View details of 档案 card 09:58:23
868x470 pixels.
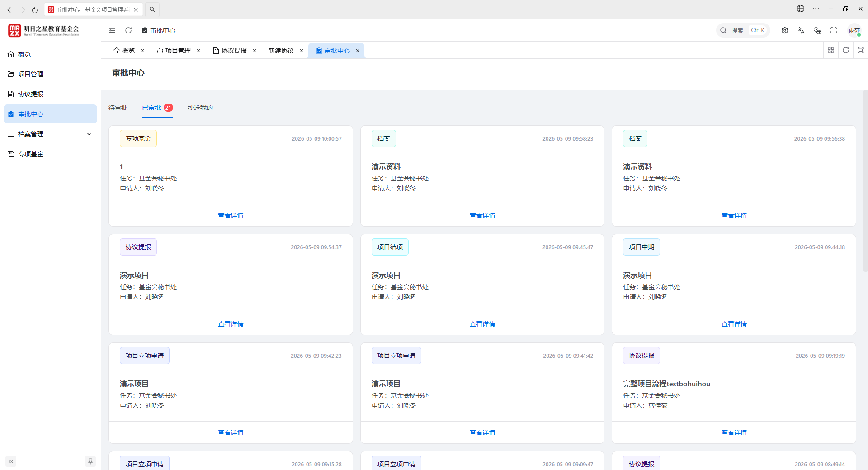tap(482, 215)
